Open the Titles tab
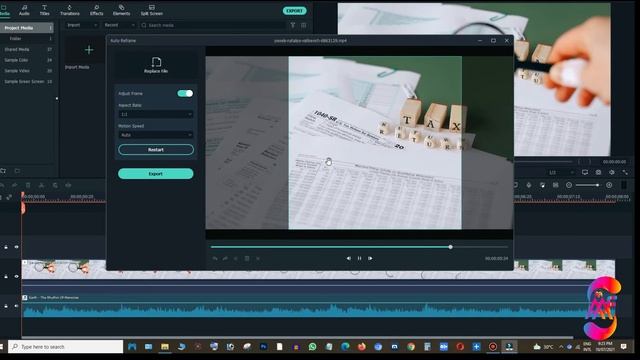 [44, 10]
